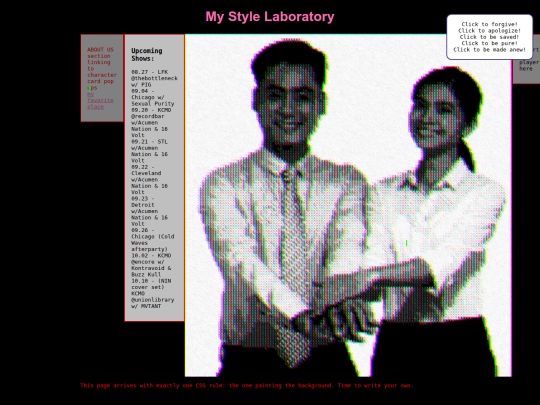Screen dimensions: 540x405
Task: Click 'Click to forgive!' in the popup
Action: pyautogui.click(x=489, y=24)
